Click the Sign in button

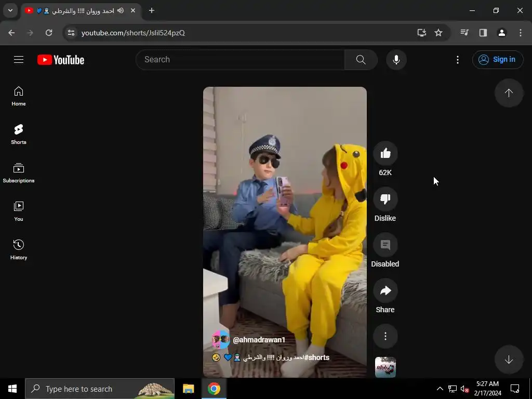(x=498, y=60)
